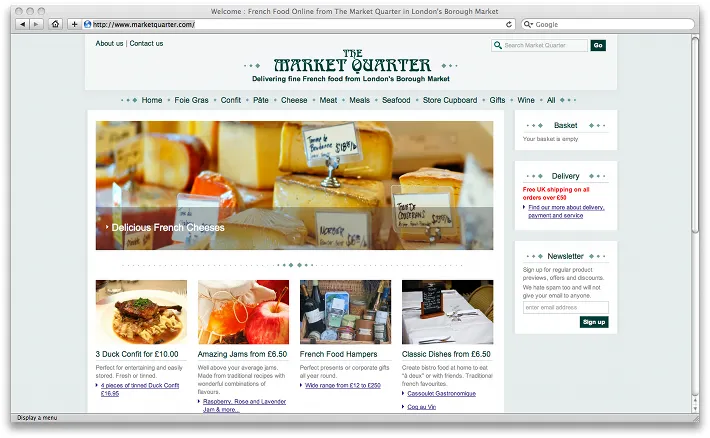The height and width of the screenshot is (438, 710).
Task: Open the jam jar and apple thumbnail
Action: 243,312
